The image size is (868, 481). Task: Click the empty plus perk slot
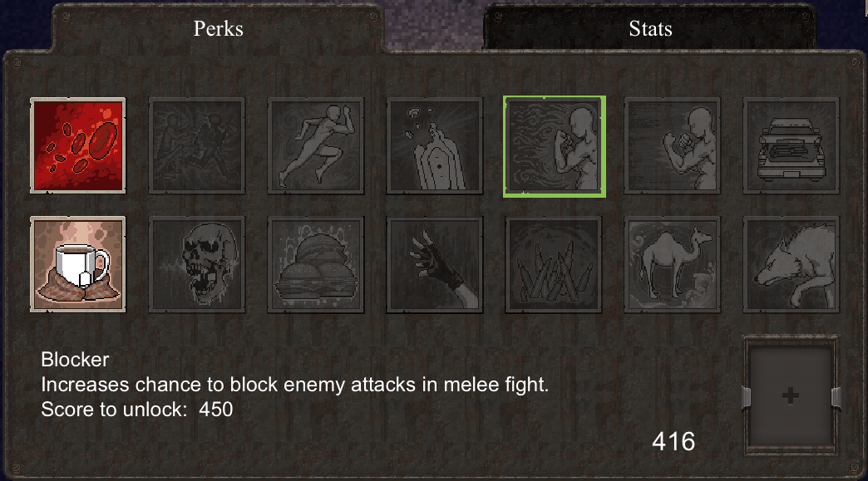791,395
